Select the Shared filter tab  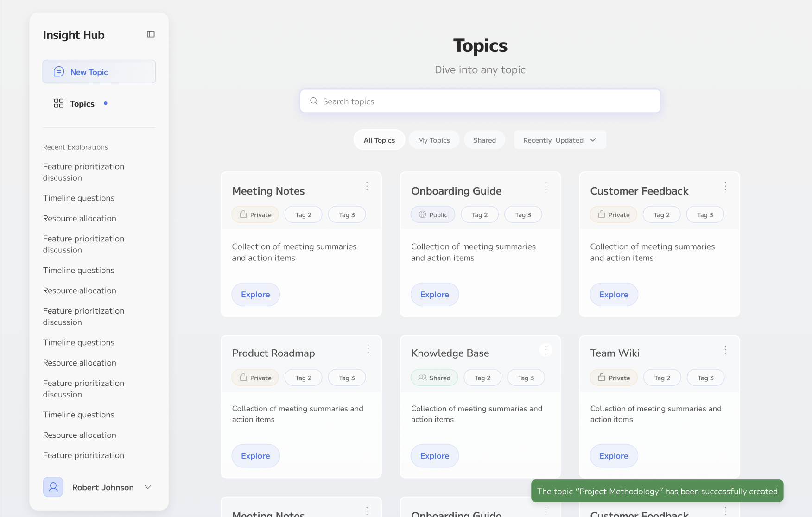[x=484, y=140]
